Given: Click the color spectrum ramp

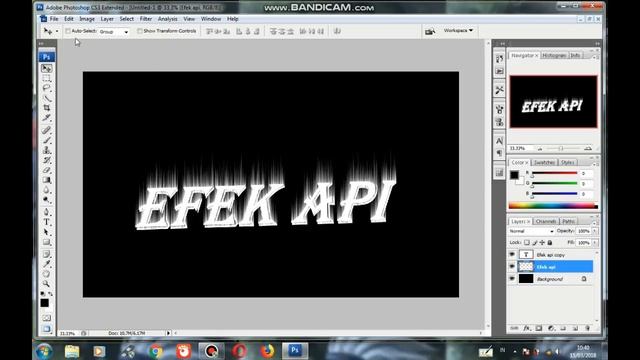Looking at the screenshot, I should point(553,206).
